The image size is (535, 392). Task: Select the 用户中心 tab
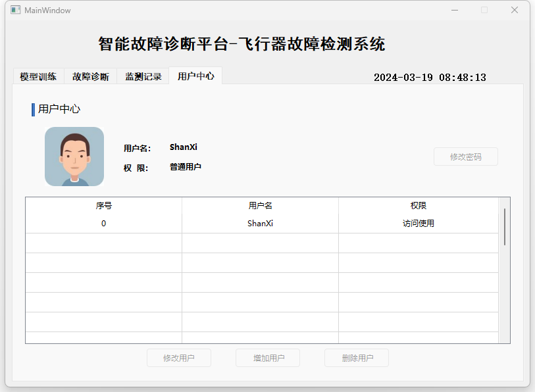point(195,76)
